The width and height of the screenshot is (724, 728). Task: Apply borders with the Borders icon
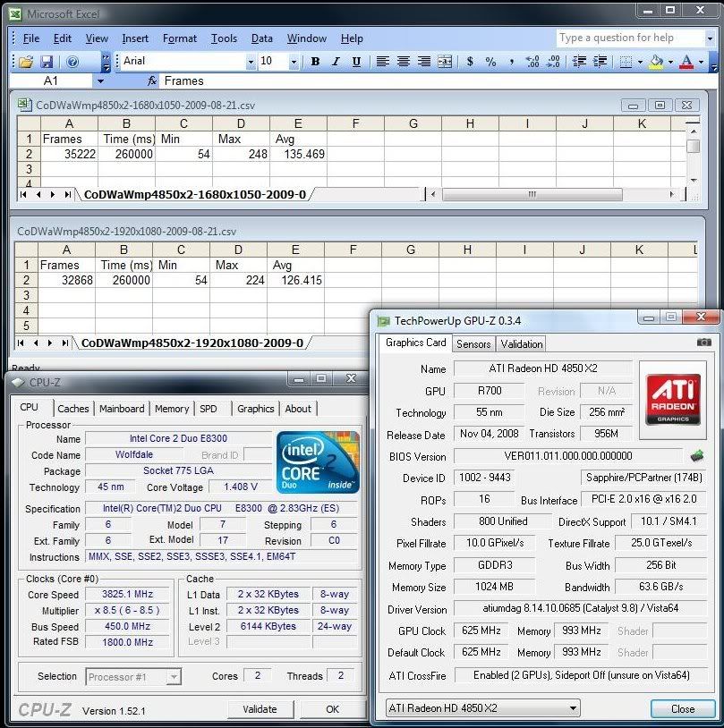click(x=626, y=62)
